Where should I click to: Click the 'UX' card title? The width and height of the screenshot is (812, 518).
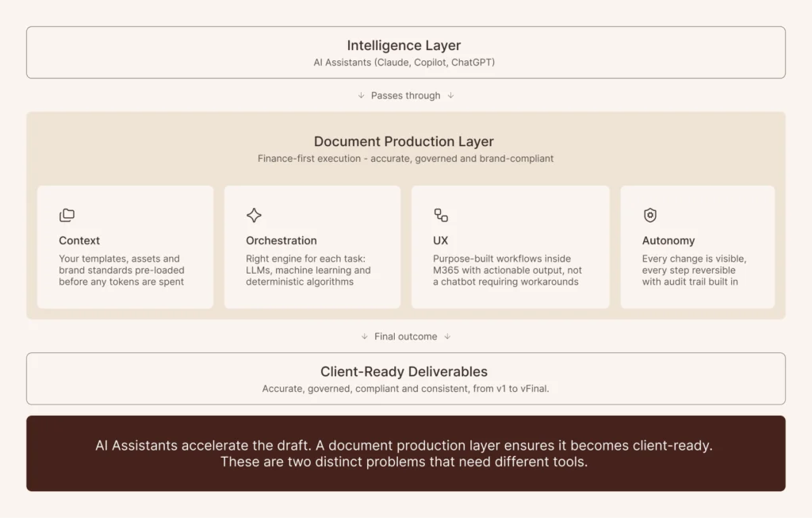[x=441, y=240]
